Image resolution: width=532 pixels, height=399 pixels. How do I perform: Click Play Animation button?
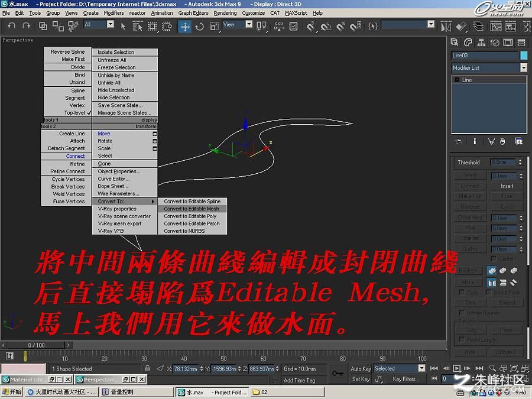point(457,368)
